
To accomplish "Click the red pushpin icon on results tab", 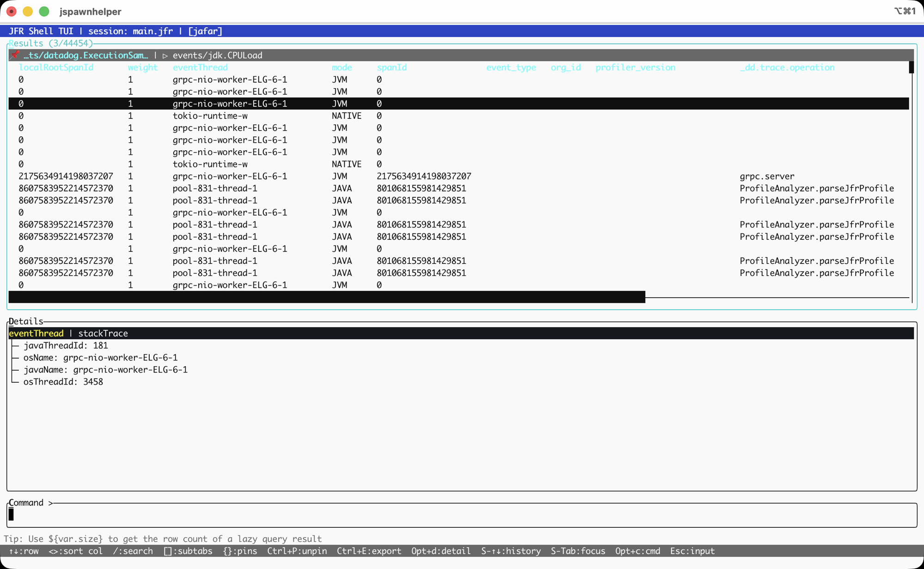I will [15, 55].
